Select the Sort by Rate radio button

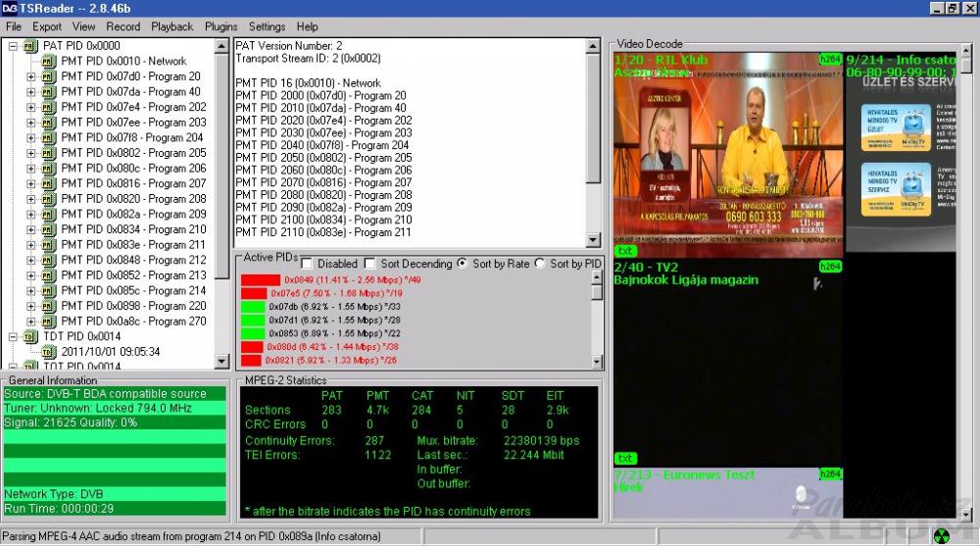pos(462,264)
